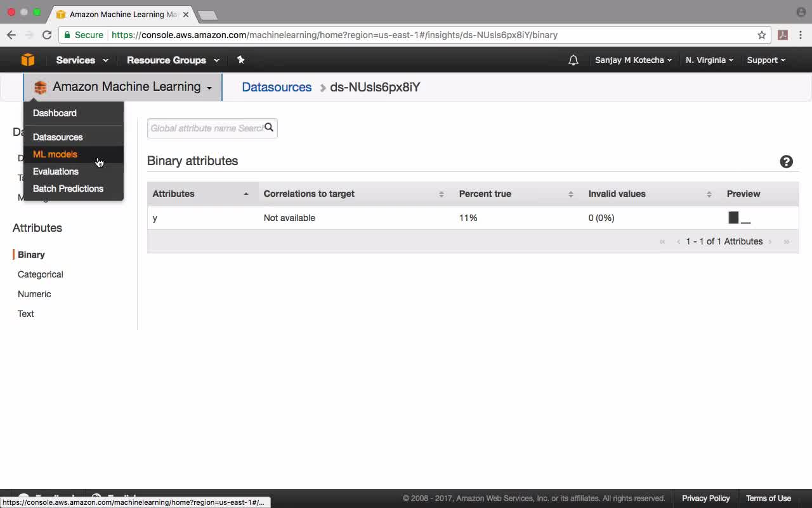812x508 pixels.
Task: Click the Chrome profile icon
Action: click(x=801, y=12)
